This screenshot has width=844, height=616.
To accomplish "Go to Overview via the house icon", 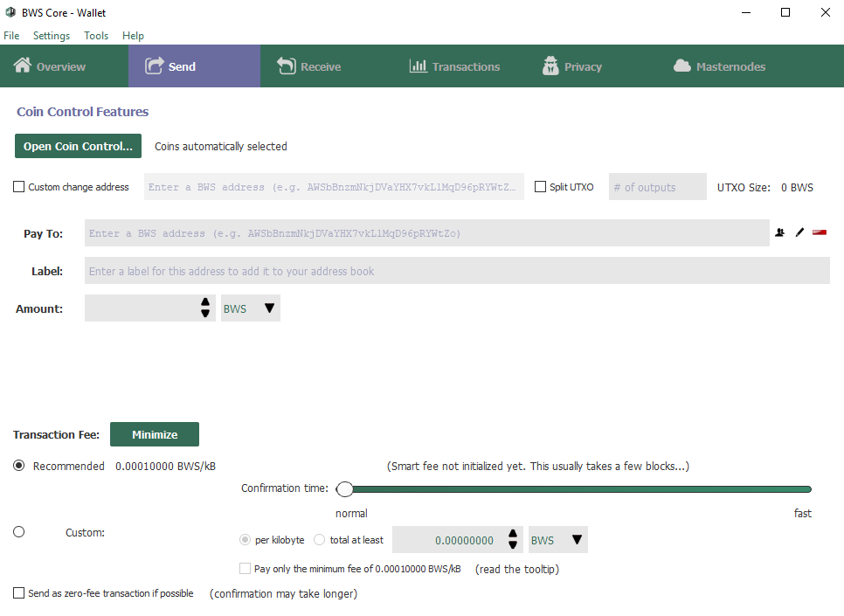I will (23, 66).
